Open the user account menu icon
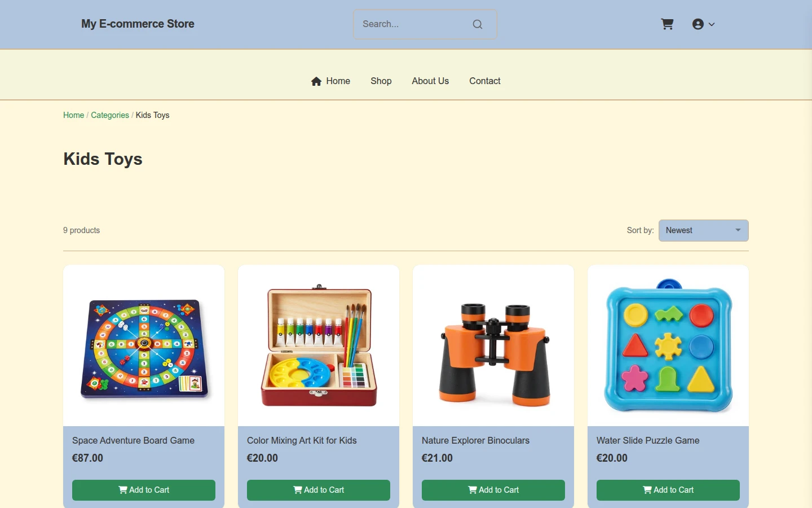The image size is (812, 508). [698, 24]
